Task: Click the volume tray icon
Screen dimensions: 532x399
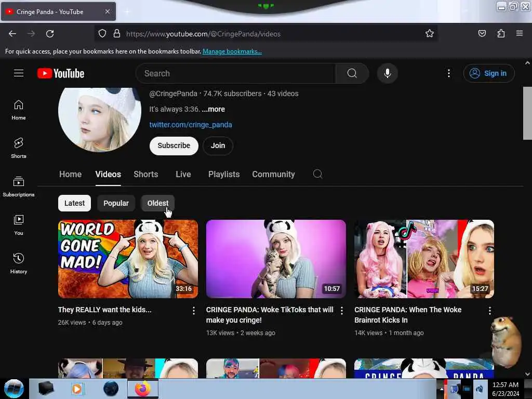Action: 479,389
